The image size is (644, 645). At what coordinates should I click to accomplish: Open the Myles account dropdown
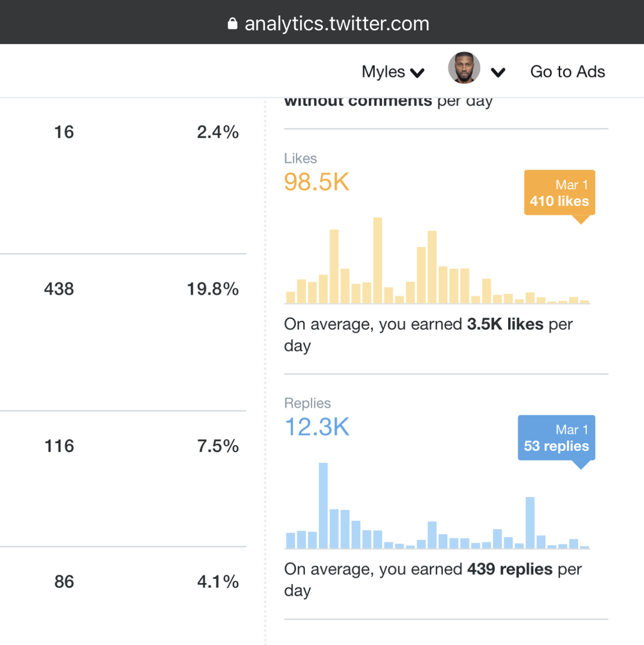(392, 72)
